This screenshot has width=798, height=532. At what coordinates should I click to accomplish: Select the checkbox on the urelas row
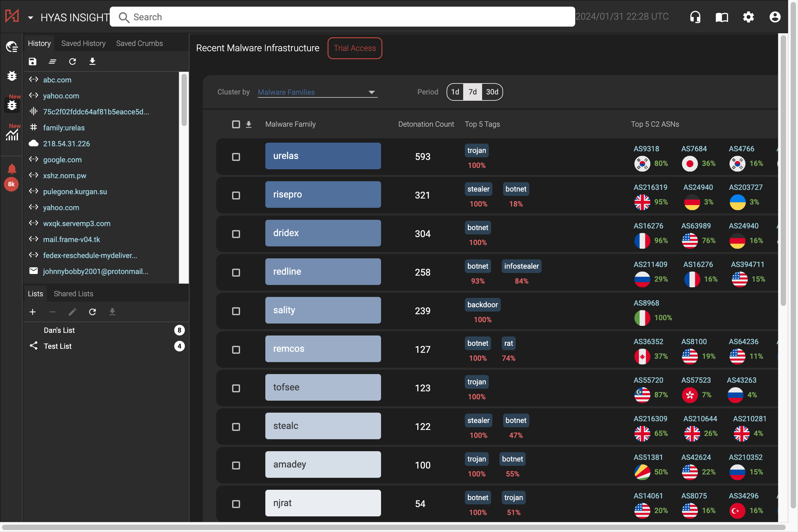(x=236, y=157)
